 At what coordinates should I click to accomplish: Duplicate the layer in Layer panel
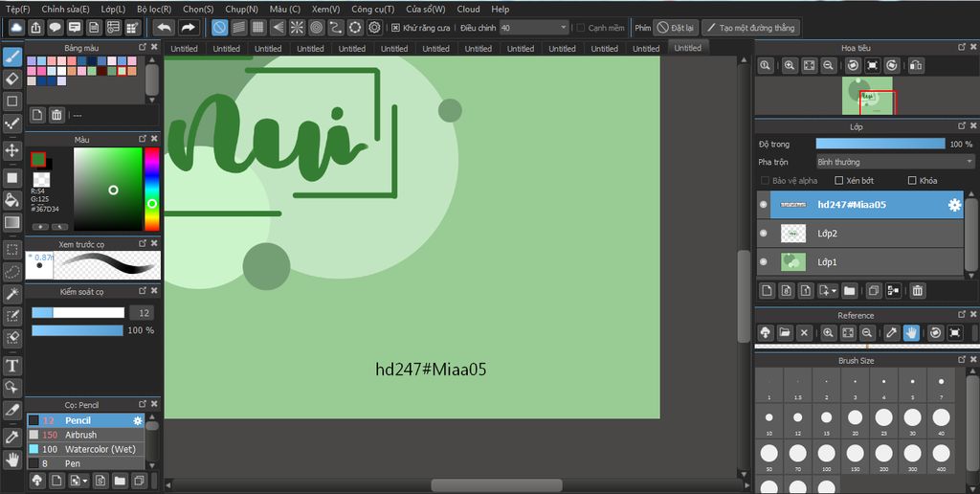coord(874,290)
